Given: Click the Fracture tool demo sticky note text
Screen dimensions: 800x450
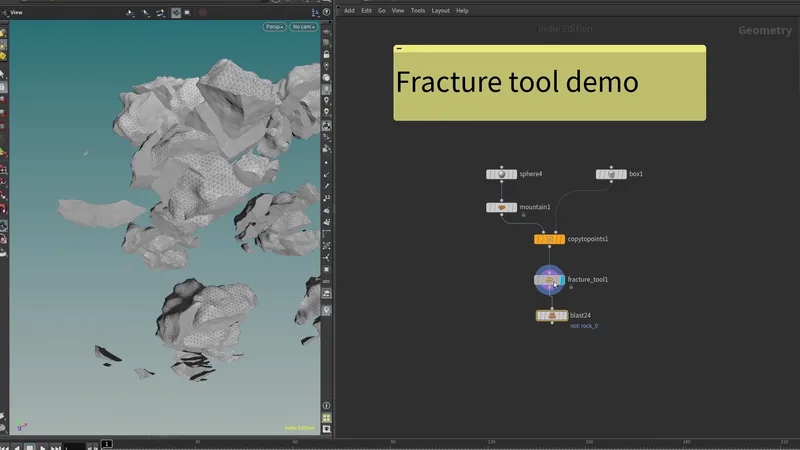Looking at the screenshot, I should [x=517, y=82].
